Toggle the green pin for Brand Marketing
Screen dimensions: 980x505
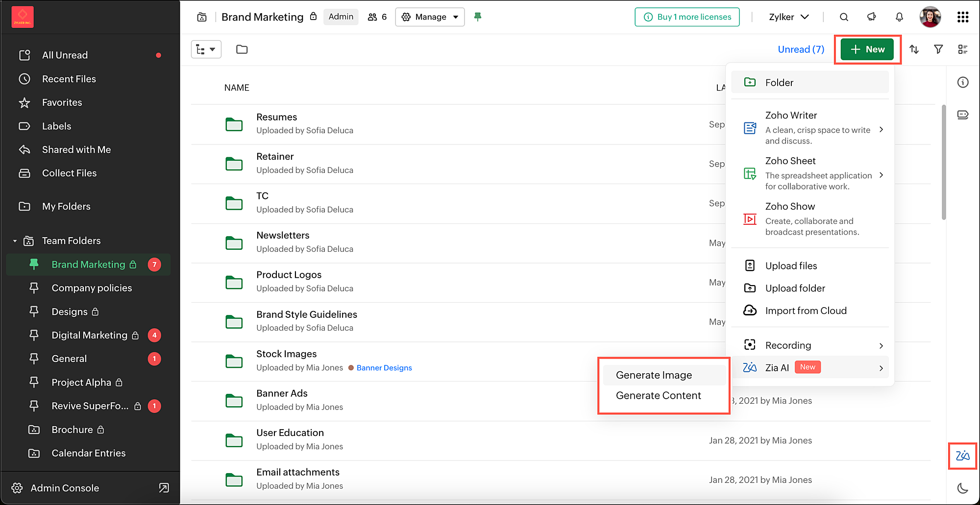pyautogui.click(x=478, y=17)
